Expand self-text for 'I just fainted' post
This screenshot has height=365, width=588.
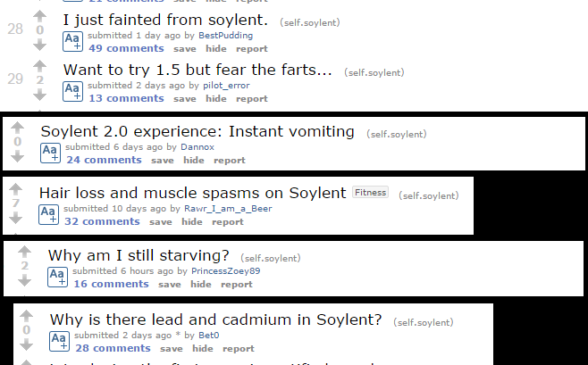72,41
